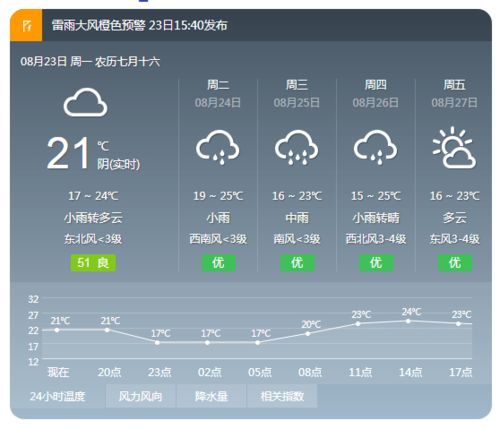Click the chart point at 20点
This screenshot has height=429, width=500.
(x=107, y=330)
